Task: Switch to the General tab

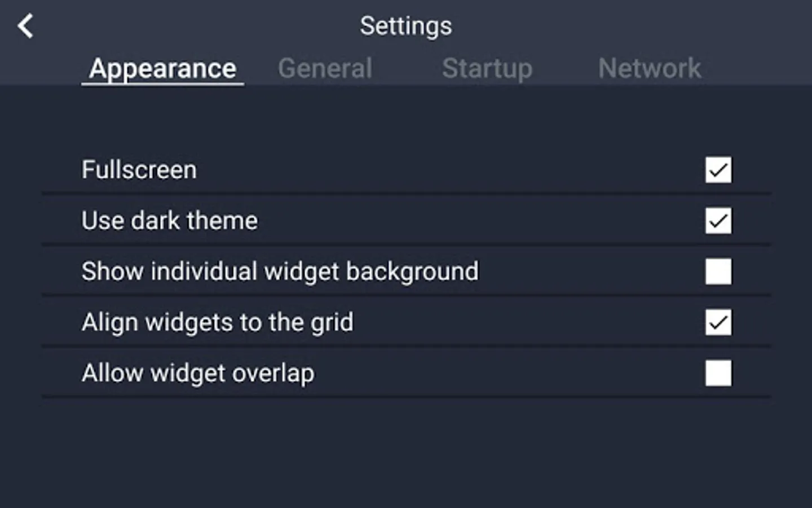Action: tap(325, 69)
